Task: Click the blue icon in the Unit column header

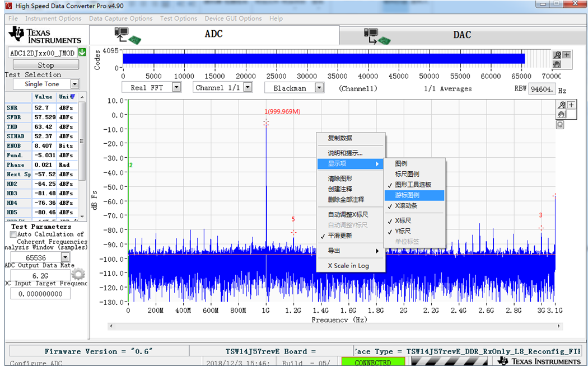Action: click(73, 97)
